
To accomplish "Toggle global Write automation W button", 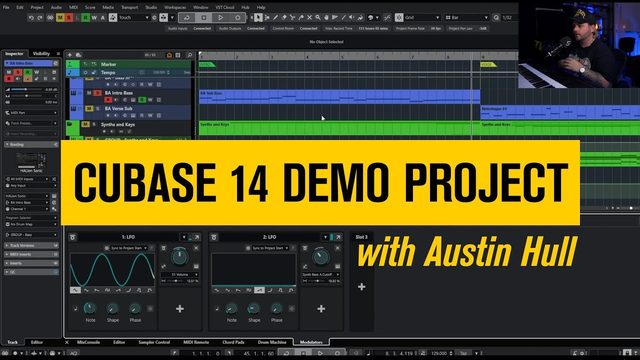I will (x=94, y=18).
